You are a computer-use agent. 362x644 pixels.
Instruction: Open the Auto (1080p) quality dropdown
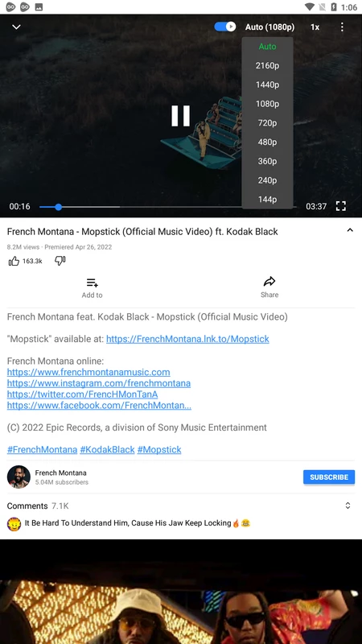point(269,27)
